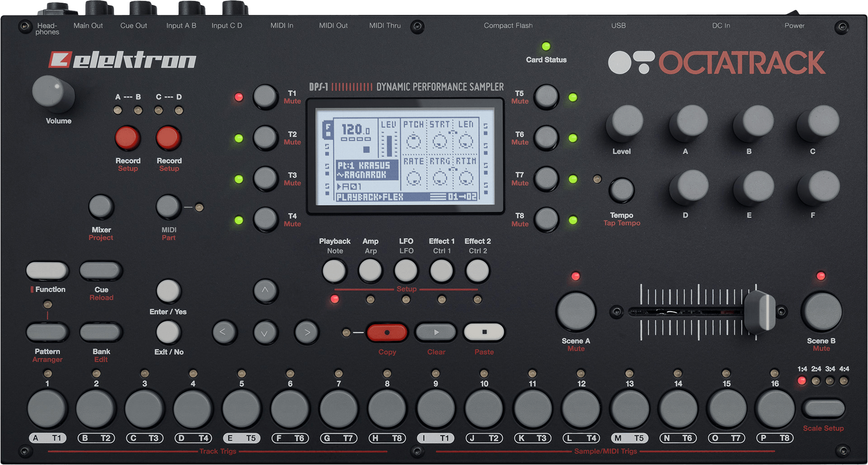Click the stop button labeled Paste
This screenshot has width=868, height=465.
[x=484, y=332]
